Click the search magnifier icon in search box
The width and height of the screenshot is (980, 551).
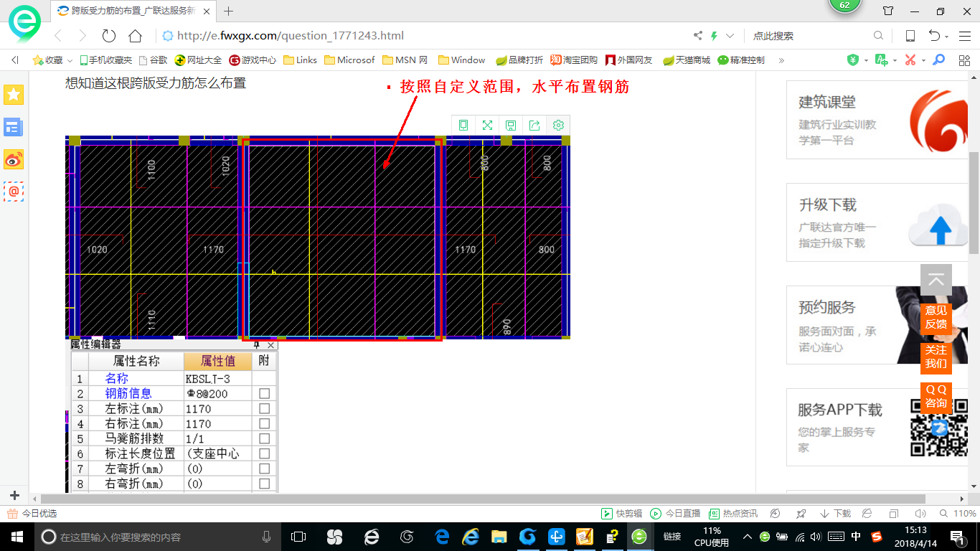coord(879,36)
